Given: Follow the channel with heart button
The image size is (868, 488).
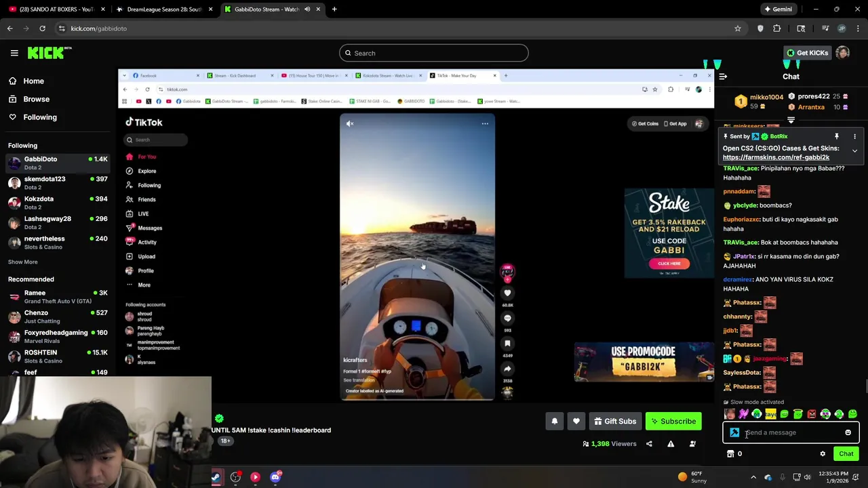Looking at the screenshot, I should pos(576,421).
